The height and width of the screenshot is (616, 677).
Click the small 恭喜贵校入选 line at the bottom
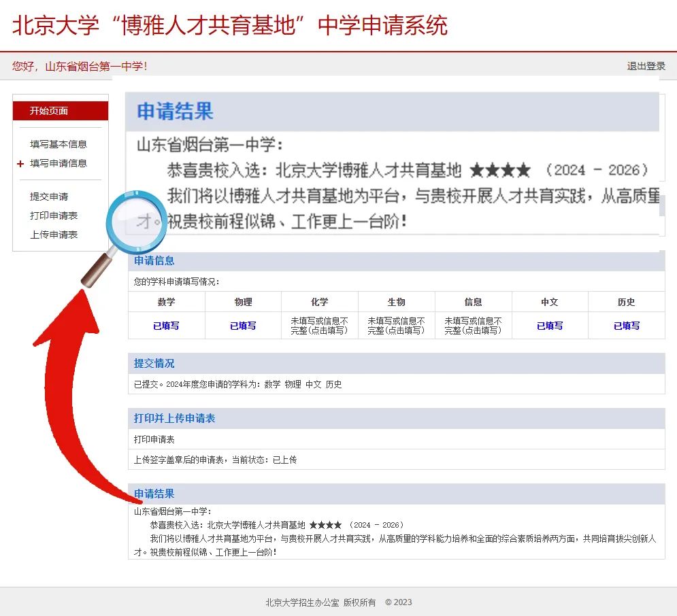pyautogui.click(x=276, y=525)
